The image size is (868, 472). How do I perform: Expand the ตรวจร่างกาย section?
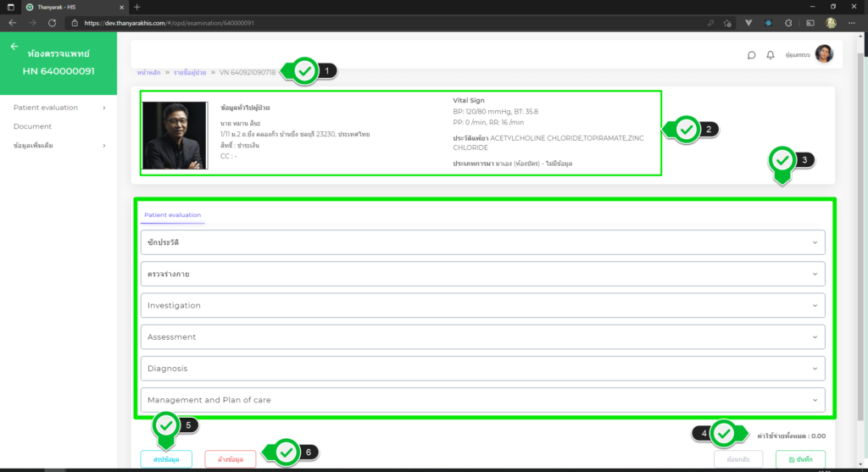tap(482, 274)
